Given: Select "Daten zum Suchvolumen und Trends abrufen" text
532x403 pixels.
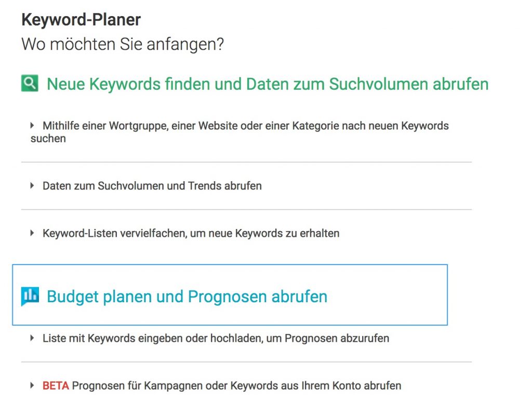Looking at the screenshot, I should pyautogui.click(x=152, y=185).
